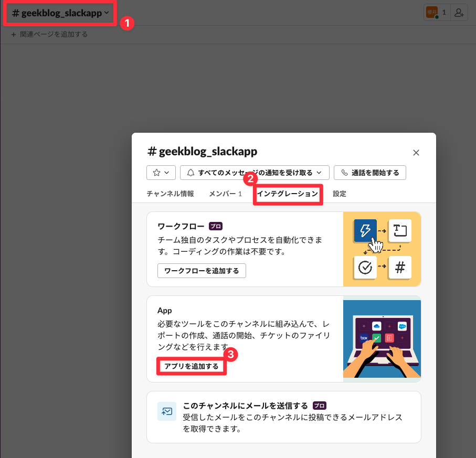This screenshot has height=458, width=476.
Task: Switch to メンバー tab
Action: (225, 194)
